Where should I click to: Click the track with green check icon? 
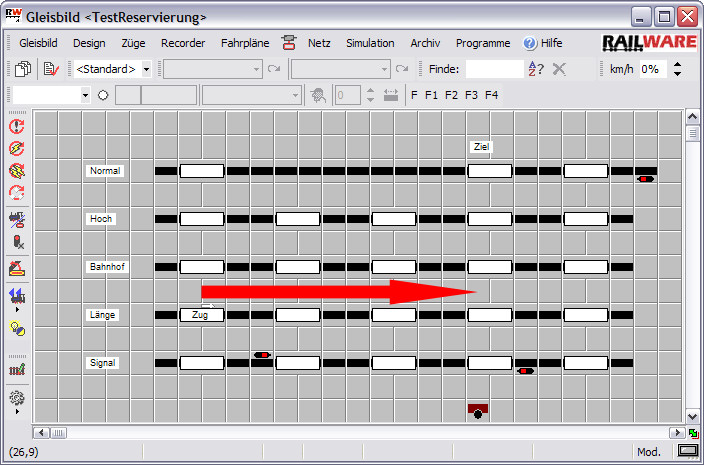[17, 369]
